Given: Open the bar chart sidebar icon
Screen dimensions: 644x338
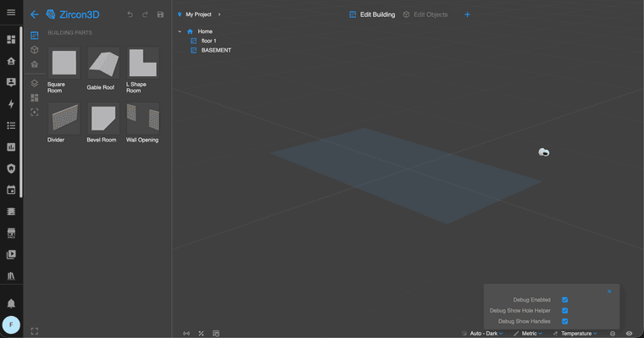Looking at the screenshot, I should click(x=11, y=147).
